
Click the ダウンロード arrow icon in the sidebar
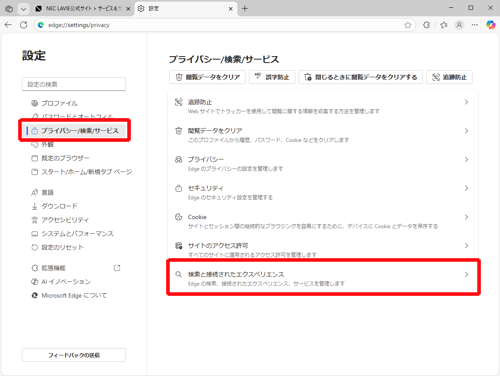point(34,206)
